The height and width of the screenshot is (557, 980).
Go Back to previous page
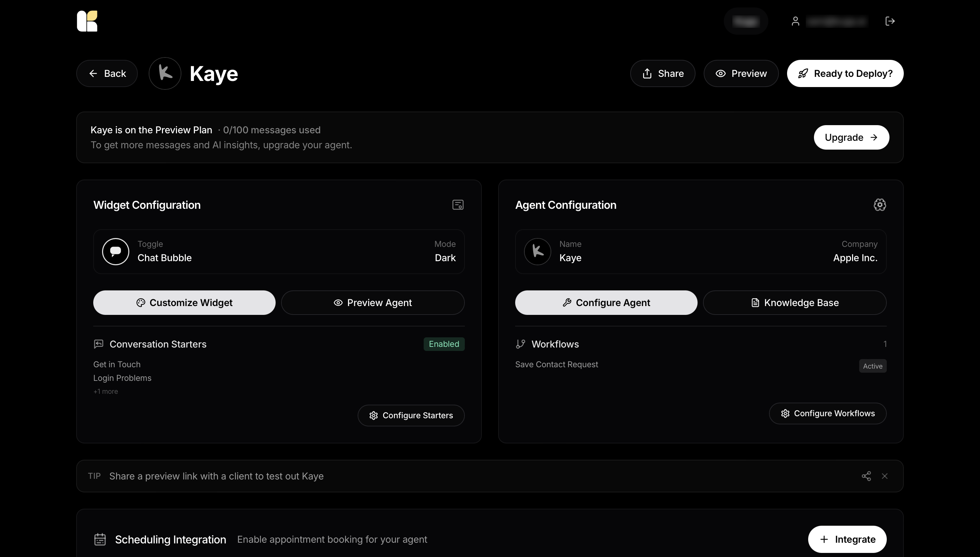pyautogui.click(x=107, y=73)
